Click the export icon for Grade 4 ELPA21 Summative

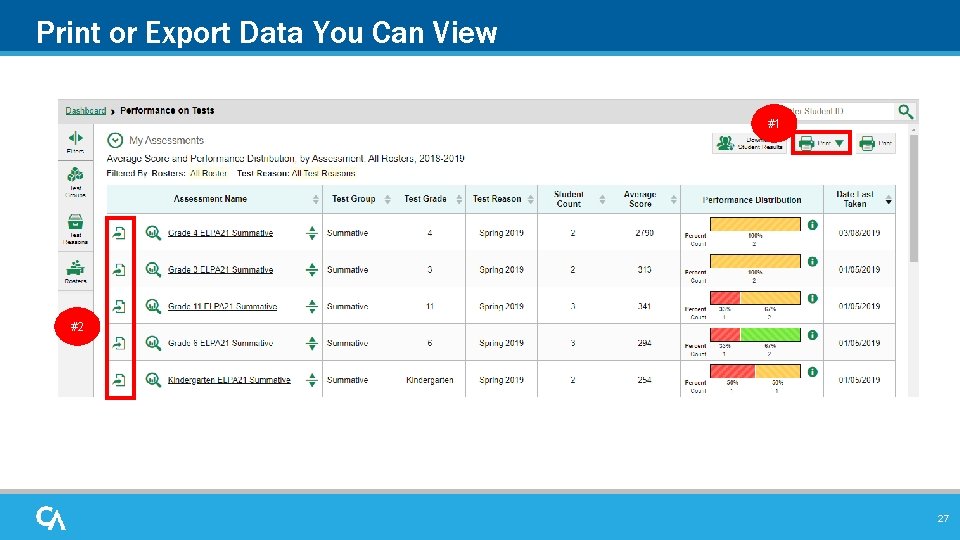[119, 233]
